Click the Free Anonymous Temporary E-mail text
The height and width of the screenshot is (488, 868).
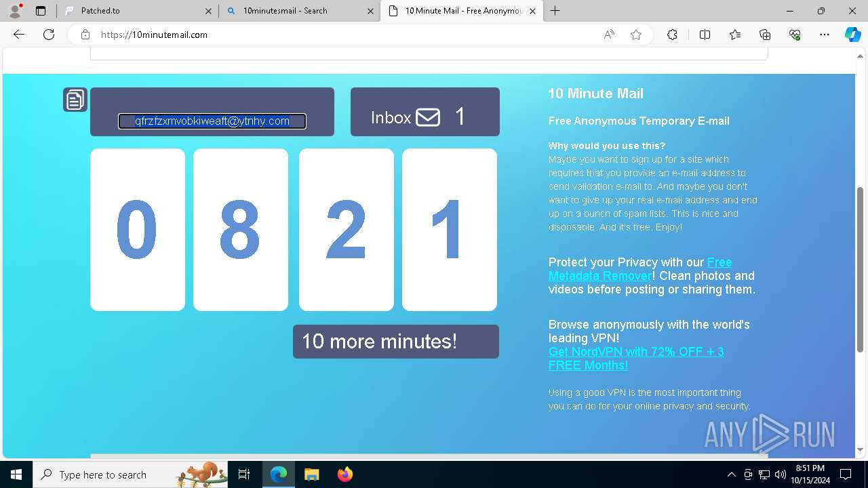click(639, 121)
